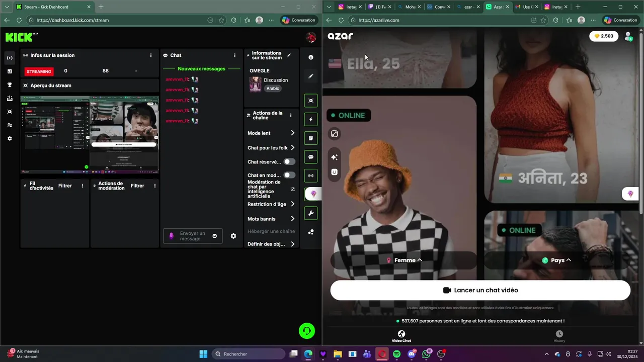The height and width of the screenshot is (362, 644).
Task: Open the Azar gems balance 2,503
Action: (603, 36)
